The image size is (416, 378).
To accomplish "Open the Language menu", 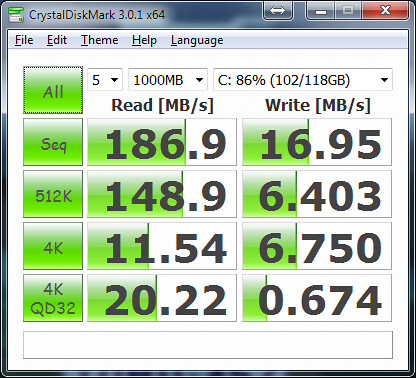I will 197,40.
